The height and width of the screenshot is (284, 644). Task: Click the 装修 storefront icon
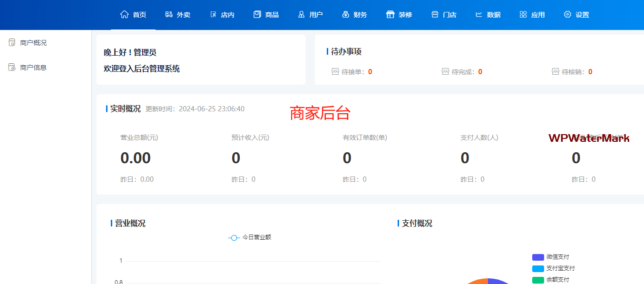click(x=390, y=14)
